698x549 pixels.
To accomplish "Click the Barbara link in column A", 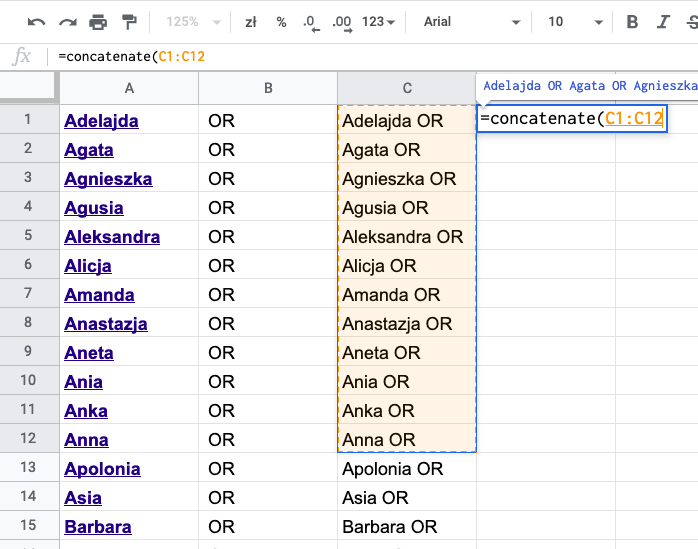I will coord(97,527).
